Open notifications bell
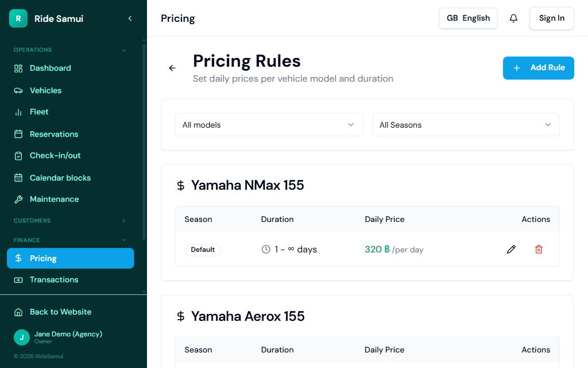This screenshot has height=368, width=588. (513, 18)
